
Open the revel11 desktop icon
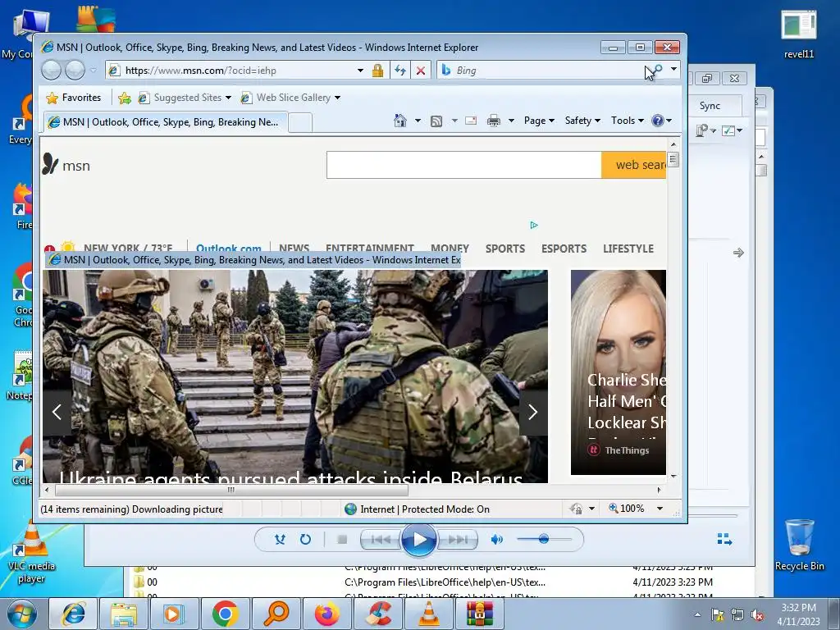799,34
